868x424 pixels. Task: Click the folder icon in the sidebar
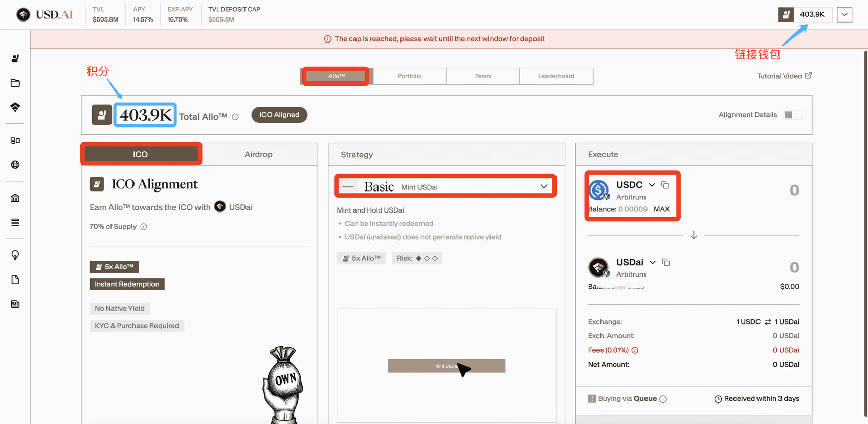click(15, 83)
